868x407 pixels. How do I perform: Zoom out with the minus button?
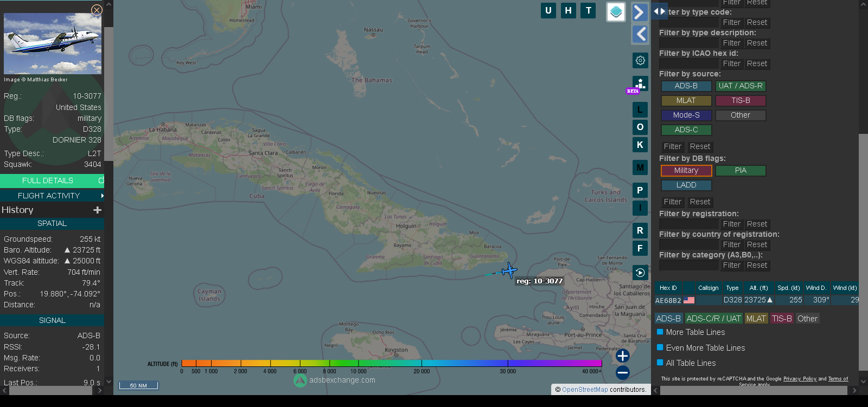coord(622,372)
